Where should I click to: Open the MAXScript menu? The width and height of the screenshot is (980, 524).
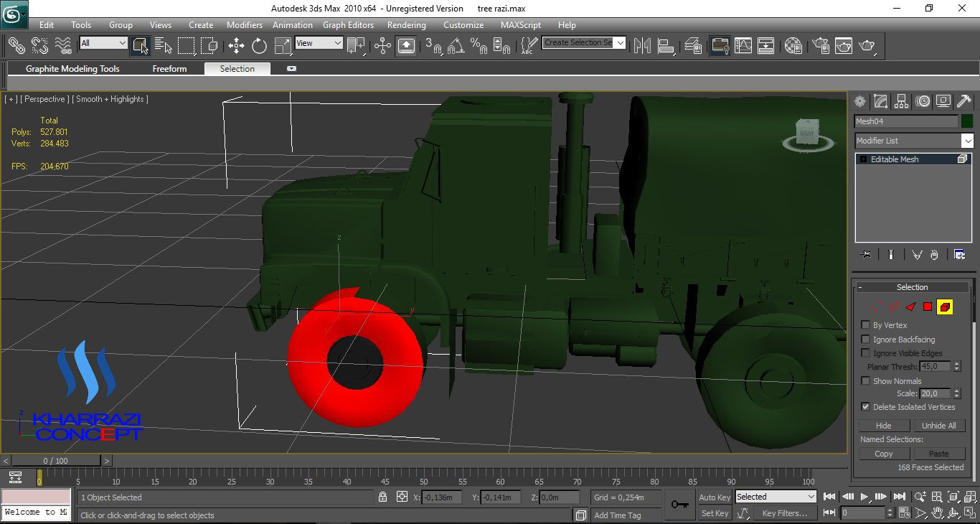pyautogui.click(x=521, y=25)
